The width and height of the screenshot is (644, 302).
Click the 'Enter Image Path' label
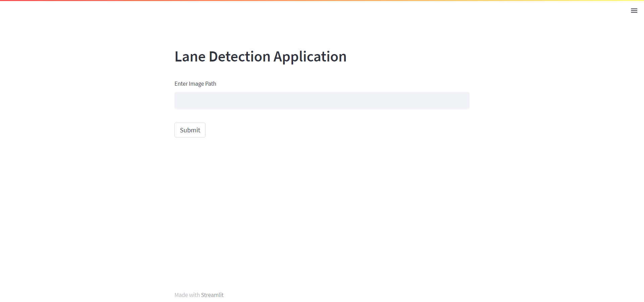[195, 84]
